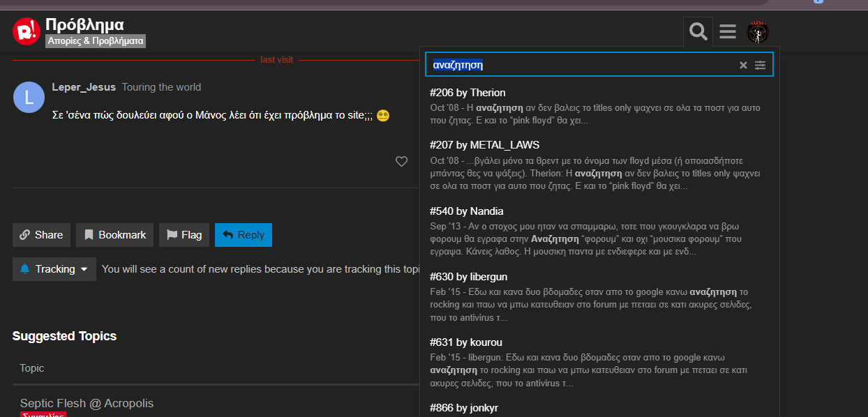The height and width of the screenshot is (417, 868).
Task: Open the user profile avatar menu
Action: pos(757,31)
